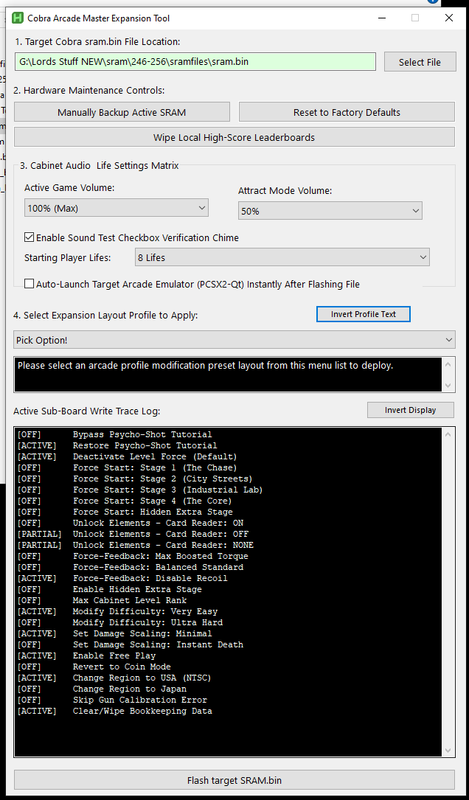This screenshot has height=800, width=469.
Task: Select log line Enable Hidden Extra Stage
Action: pos(109,589)
